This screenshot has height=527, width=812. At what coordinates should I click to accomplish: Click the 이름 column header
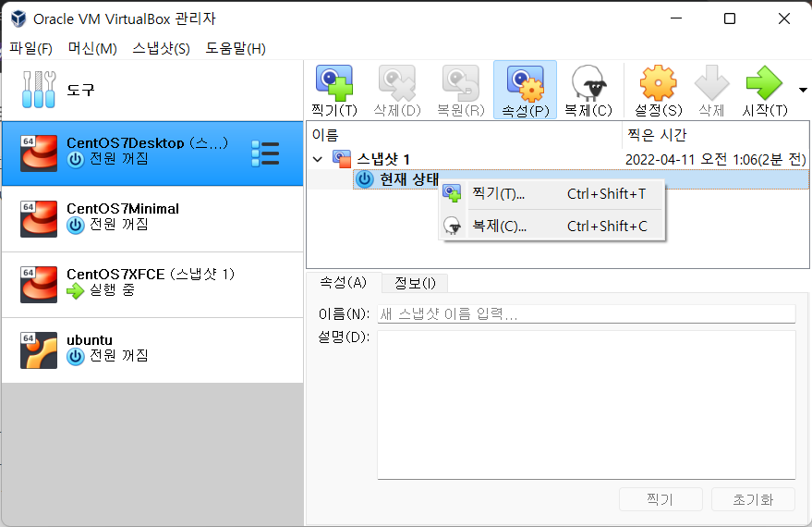[x=465, y=135]
